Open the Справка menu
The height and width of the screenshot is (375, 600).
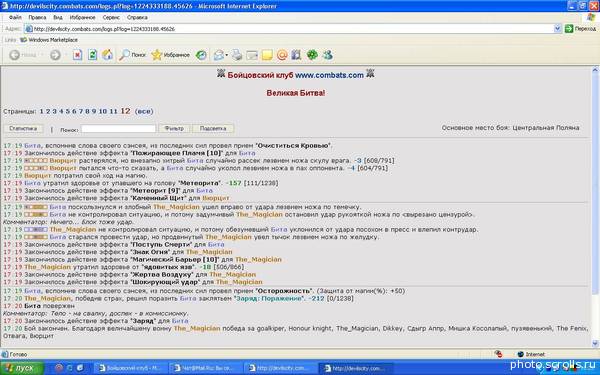(137, 18)
